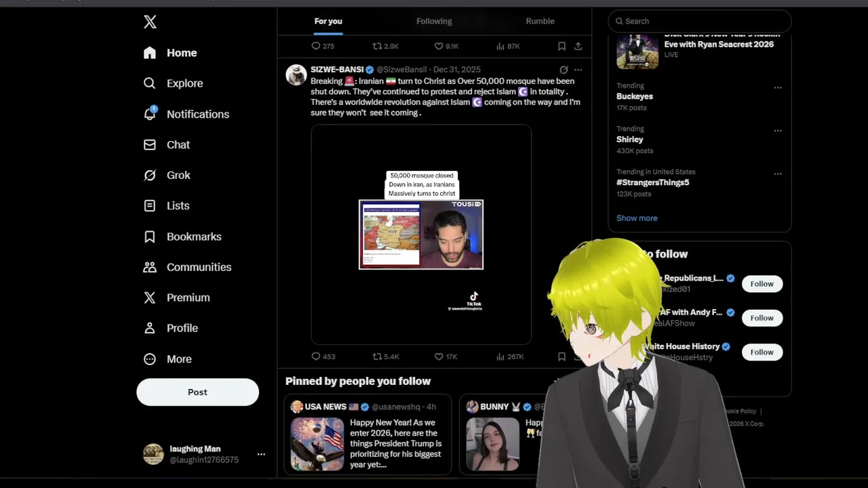
Task: Open USA NEWS pinned post card
Action: click(x=368, y=434)
